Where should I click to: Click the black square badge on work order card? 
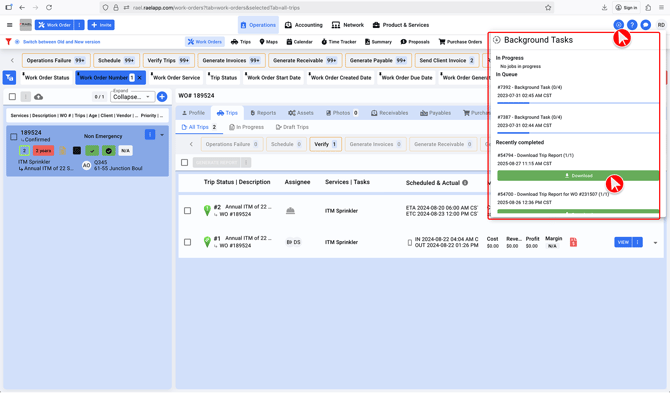(x=77, y=150)
